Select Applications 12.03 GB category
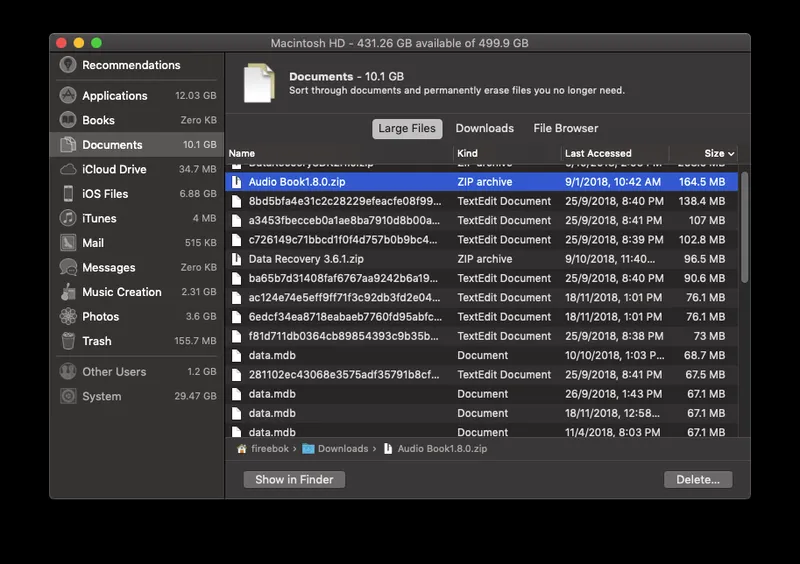The image size is (800, 564). pos(136,95)
